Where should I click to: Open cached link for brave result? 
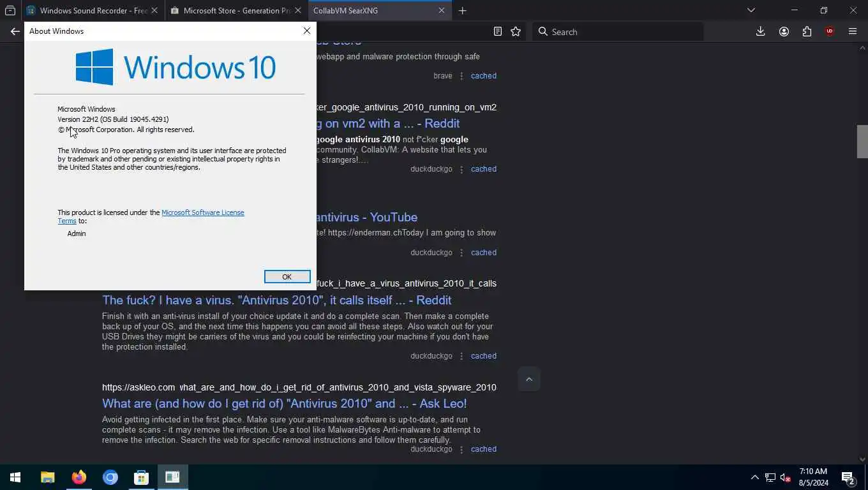click(484, 75)
